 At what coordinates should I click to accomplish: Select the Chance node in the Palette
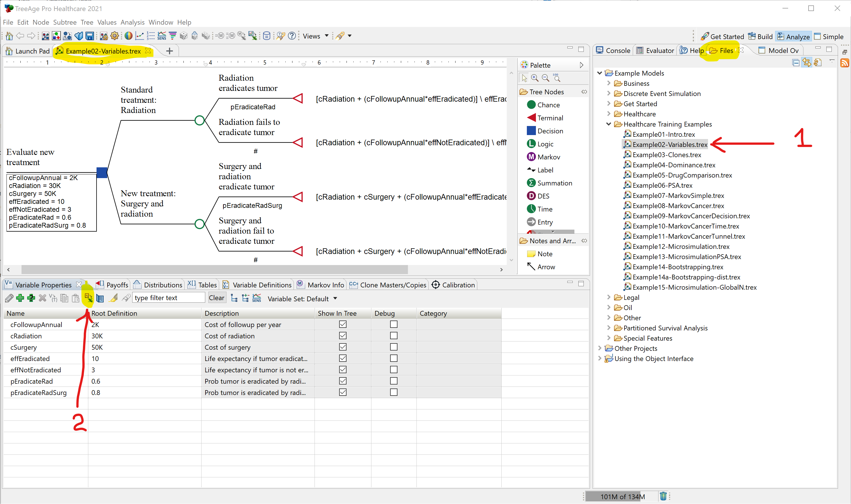[x=548, y=105]
